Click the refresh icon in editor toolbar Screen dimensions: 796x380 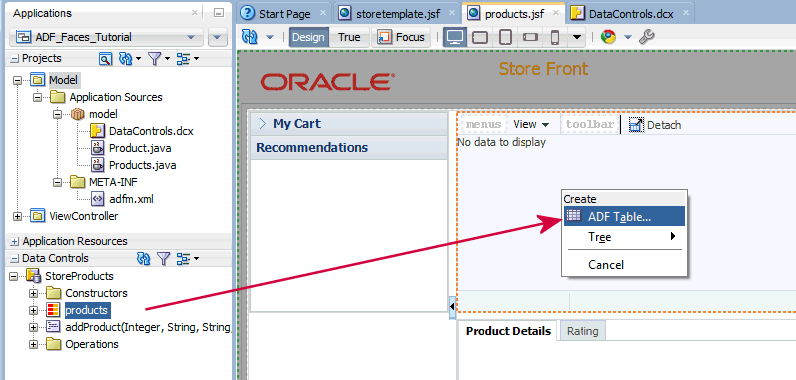[251, 37]
